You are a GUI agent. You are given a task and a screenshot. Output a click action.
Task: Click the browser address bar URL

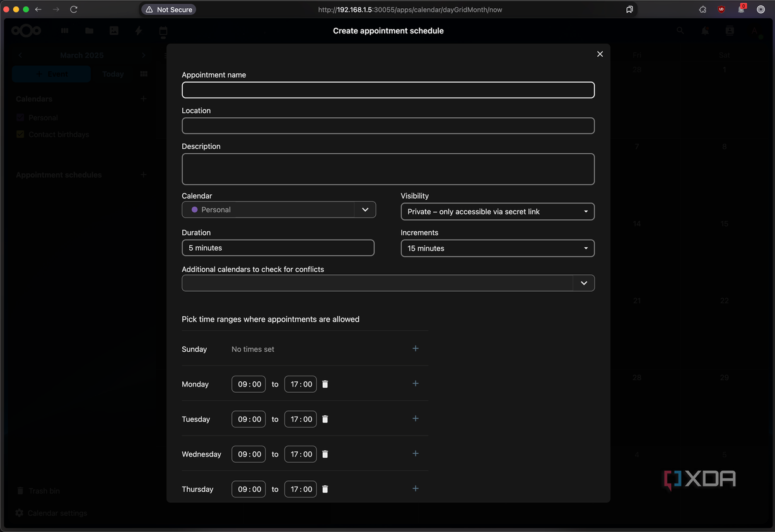[x=410, y=9]
